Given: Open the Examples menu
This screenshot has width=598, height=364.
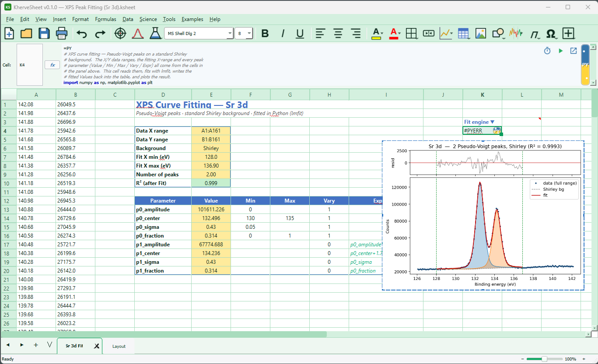Looking at the screenshot, I should (x=192, y=19).
